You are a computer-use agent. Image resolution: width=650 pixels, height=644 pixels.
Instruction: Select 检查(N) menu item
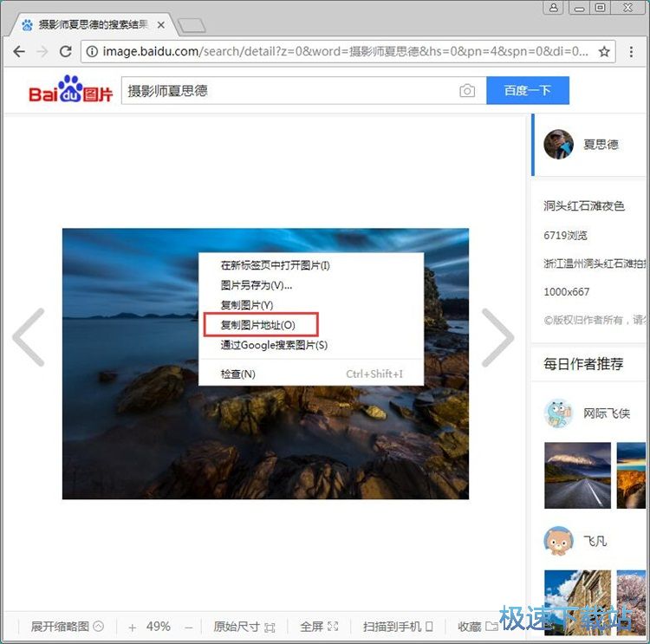311,374
